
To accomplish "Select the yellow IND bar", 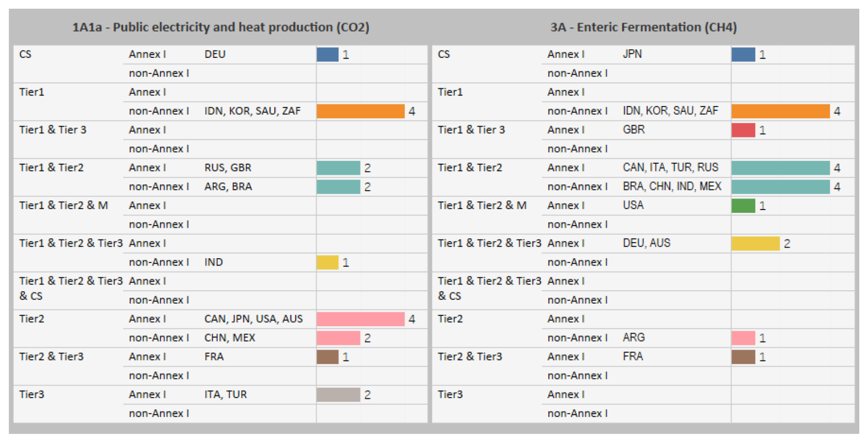I will pyautogui.click(x=327, y=262).
